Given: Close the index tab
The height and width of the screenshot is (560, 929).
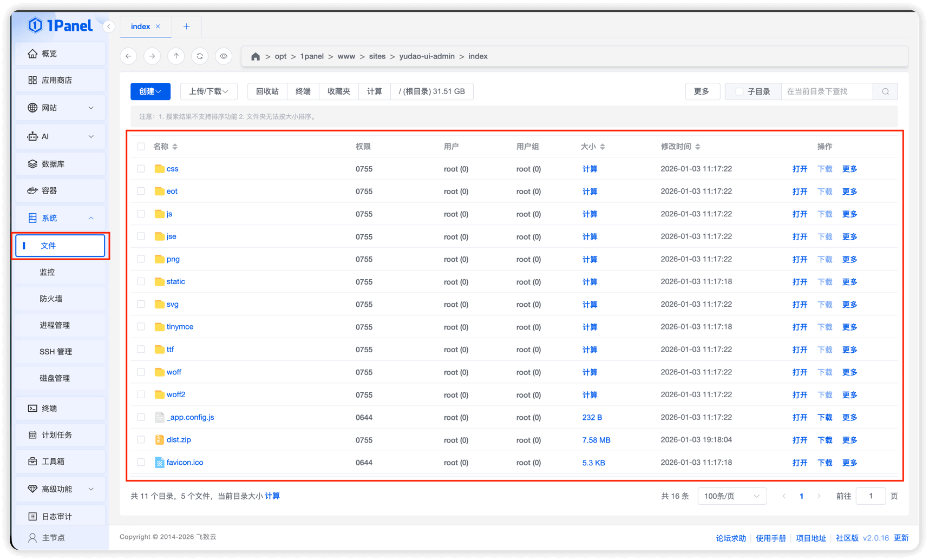Looking at the screenshot, I should pyautogui.click(x=158, y=27).
